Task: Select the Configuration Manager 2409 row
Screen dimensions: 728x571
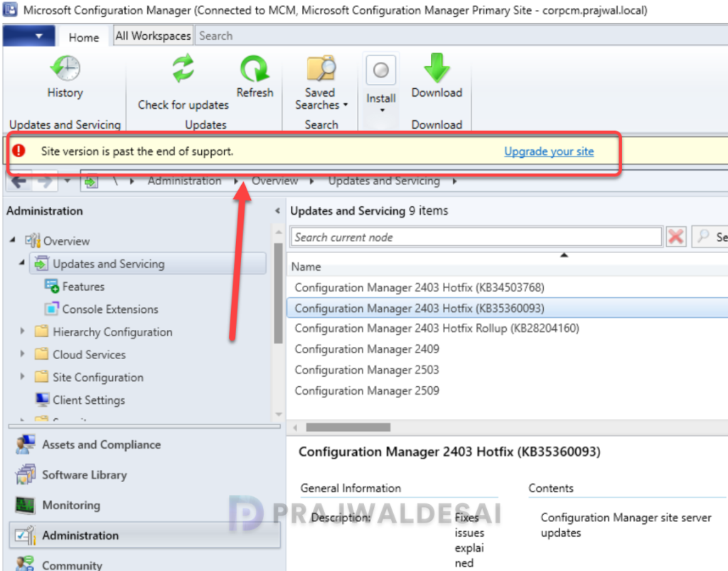Action: point(367,349)
